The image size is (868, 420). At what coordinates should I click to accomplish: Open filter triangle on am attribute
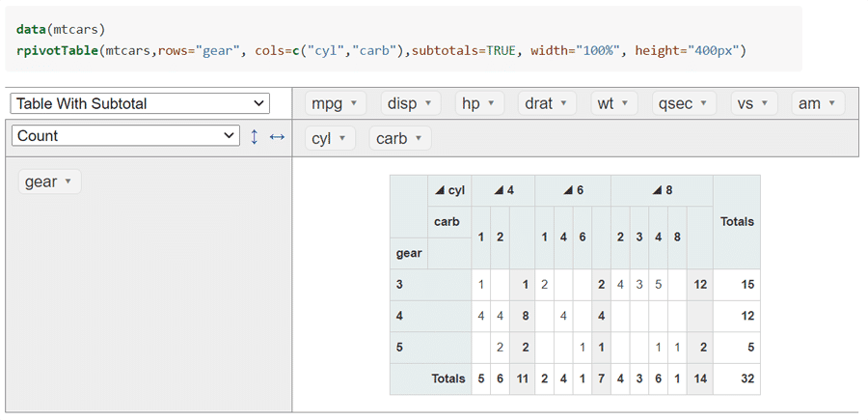(x=832, y=103)
